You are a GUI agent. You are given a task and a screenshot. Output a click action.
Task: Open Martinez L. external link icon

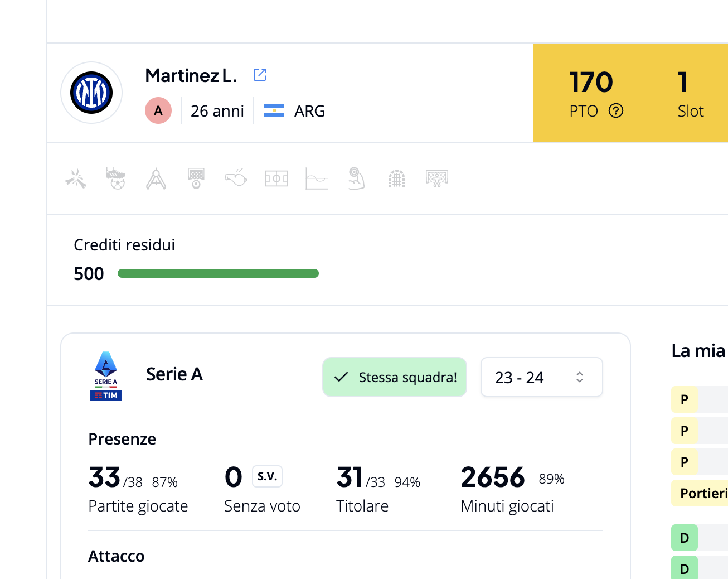260,75
